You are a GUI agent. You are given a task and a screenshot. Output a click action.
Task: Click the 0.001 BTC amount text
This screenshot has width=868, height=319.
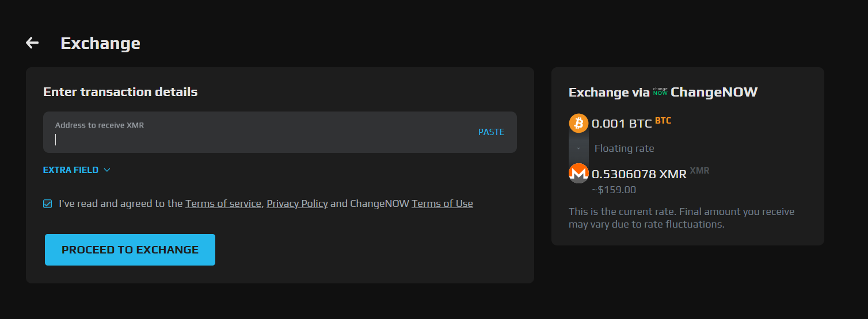(622, 124)
